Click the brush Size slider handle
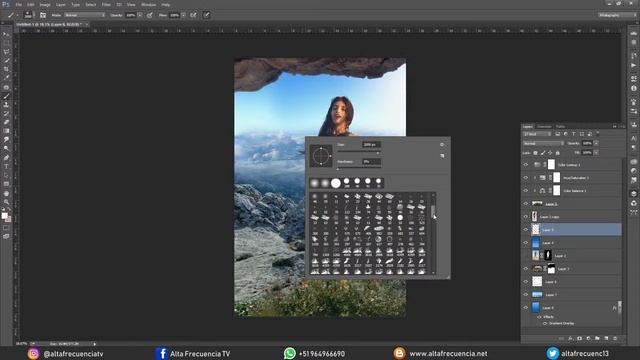640x360 pixels. [378, 153]
